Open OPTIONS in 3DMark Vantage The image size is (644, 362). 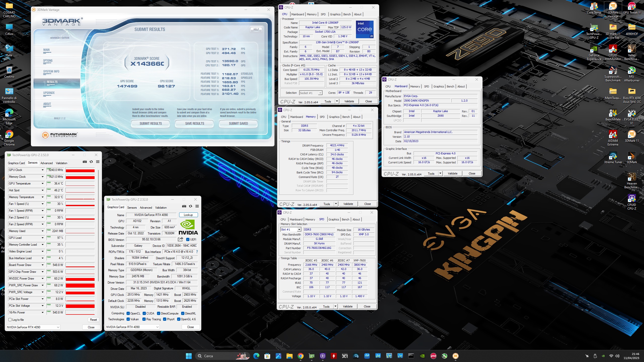48,61
